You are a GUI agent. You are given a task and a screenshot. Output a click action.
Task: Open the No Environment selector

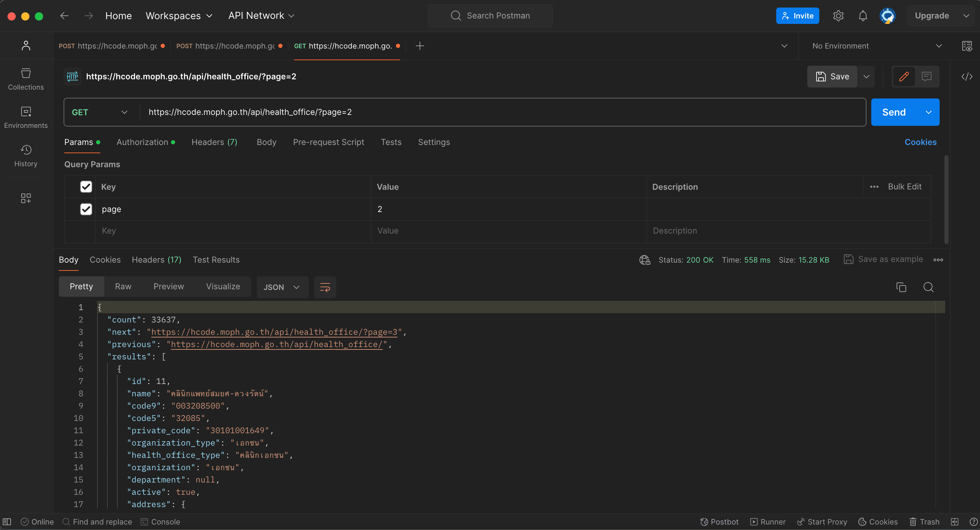876,46
